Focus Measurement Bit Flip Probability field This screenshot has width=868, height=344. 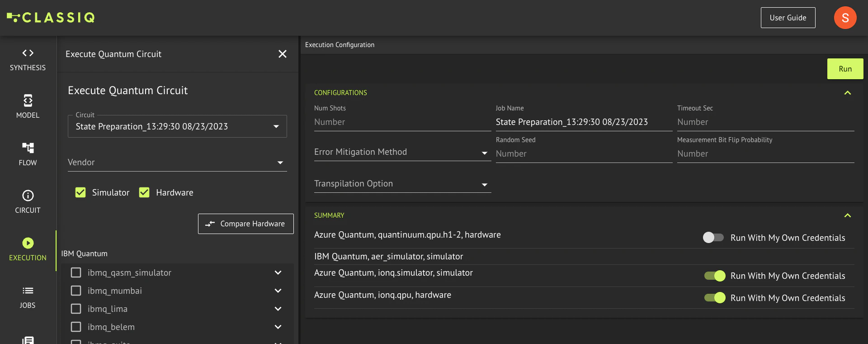click(x=765, y=154)
